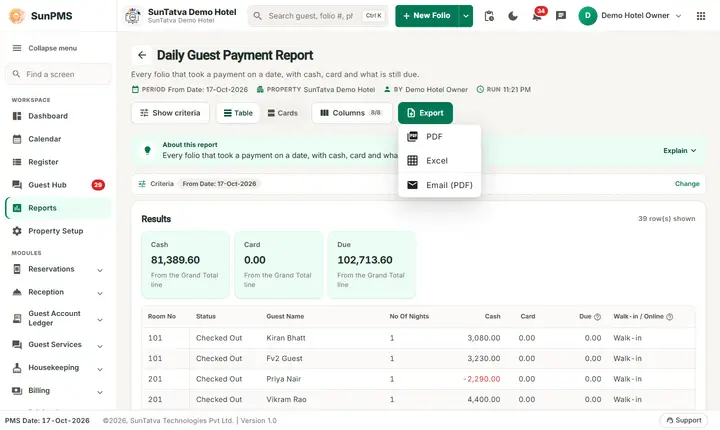Open Guest Hub in sidebar
Screen dimensions: 720x430
tap(58, 185)
